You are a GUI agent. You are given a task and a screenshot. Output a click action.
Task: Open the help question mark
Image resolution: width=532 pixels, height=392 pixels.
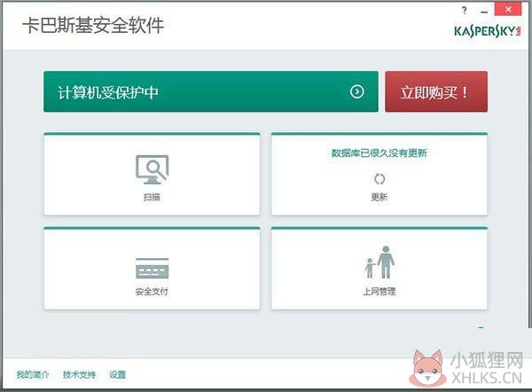pos(465,10)
